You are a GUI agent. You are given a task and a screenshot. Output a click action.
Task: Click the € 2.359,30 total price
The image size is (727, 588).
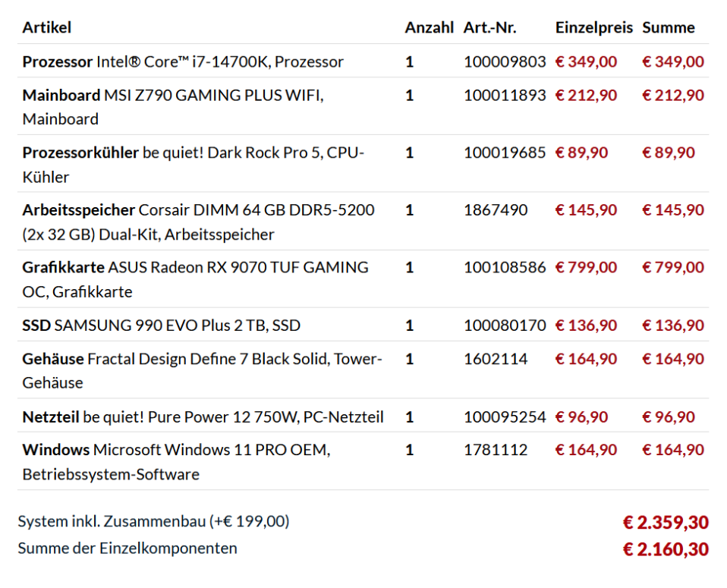tap(666, 523)
